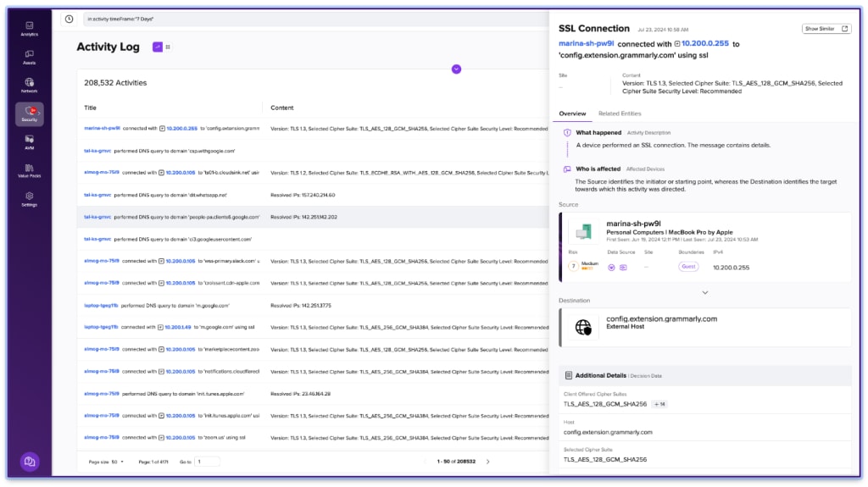Select row with Resolved IPs 142.251.37.75
The width and height of the screenshot is (868, 487).
[314, 306]
